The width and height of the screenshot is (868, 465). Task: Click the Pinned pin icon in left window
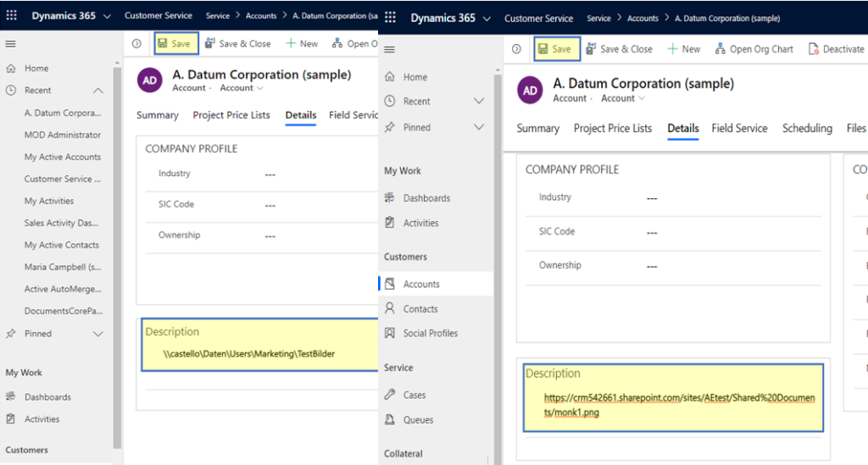10,334
